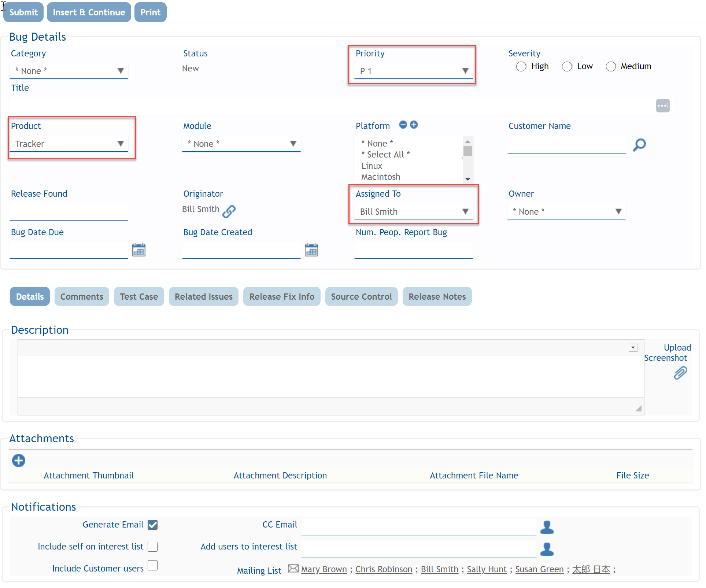Open the Assigned To dropdown
This screenshot has height=588, width=706.
[413, 211]
